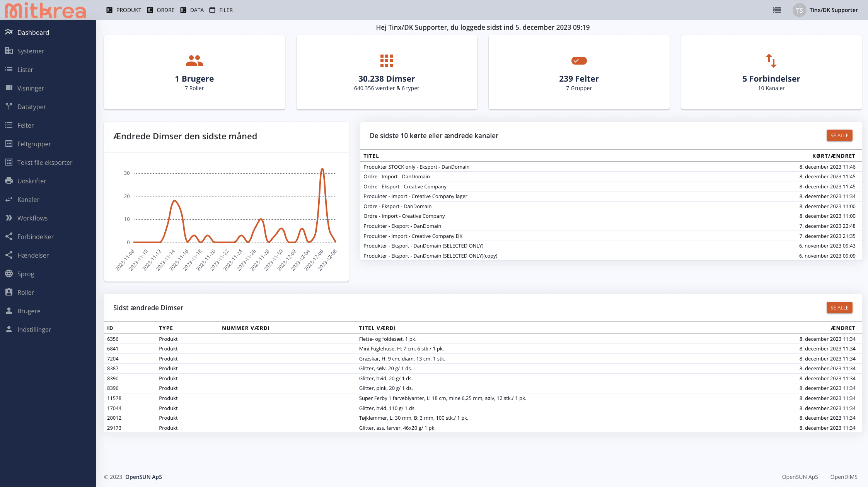
Task: Click the Sprog globe icon
Action: 9,273
